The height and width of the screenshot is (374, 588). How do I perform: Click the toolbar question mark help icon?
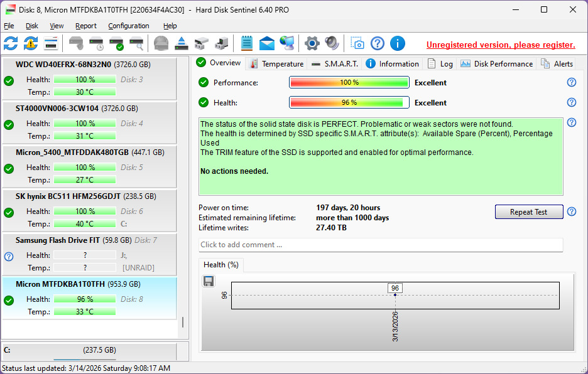[x=378, y=43]
